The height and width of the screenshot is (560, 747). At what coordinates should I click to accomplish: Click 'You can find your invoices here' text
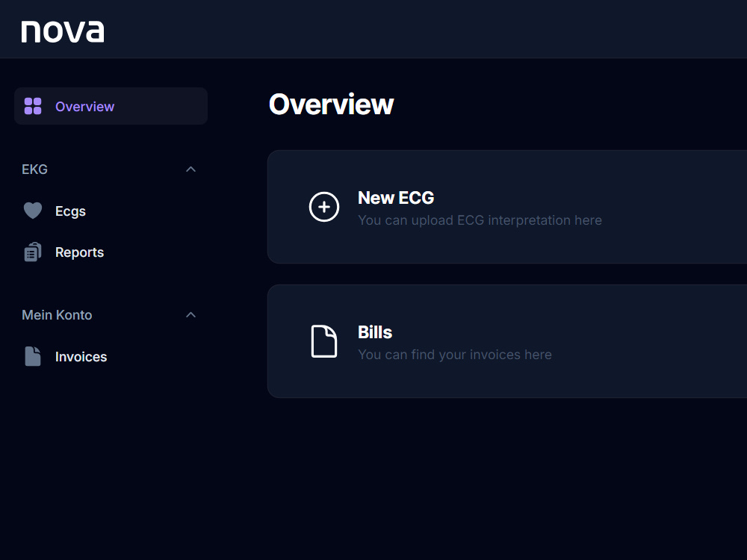click(x=454, y=354)
